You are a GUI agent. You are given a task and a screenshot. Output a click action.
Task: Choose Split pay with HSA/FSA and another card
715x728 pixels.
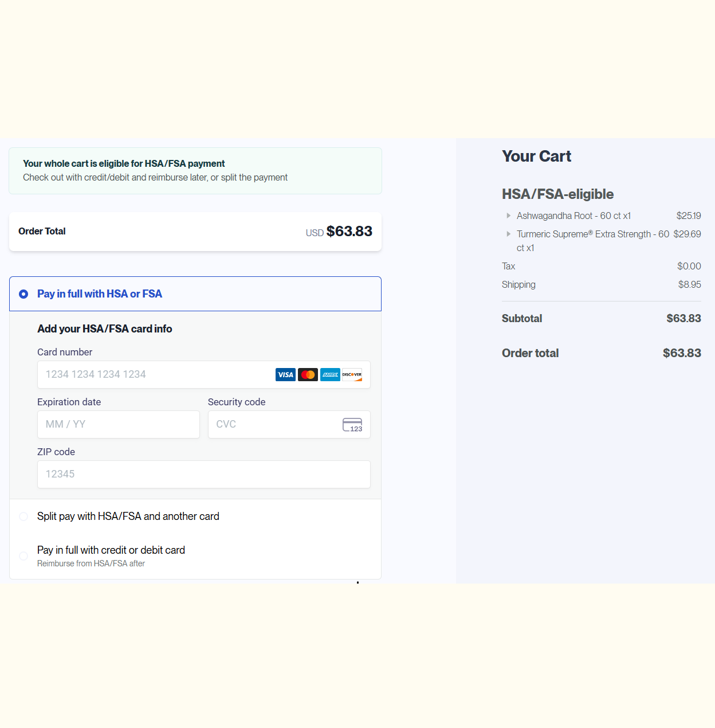(x=23, y=516)
